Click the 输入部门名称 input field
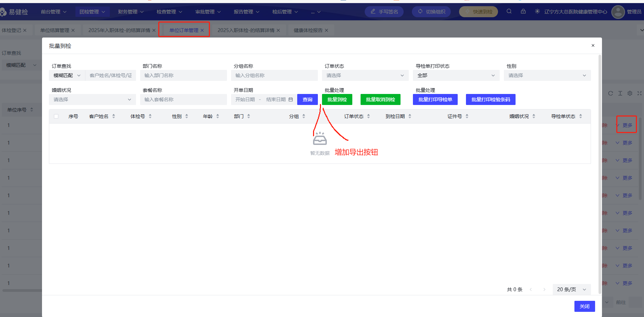644x317 pixels. 184,75
